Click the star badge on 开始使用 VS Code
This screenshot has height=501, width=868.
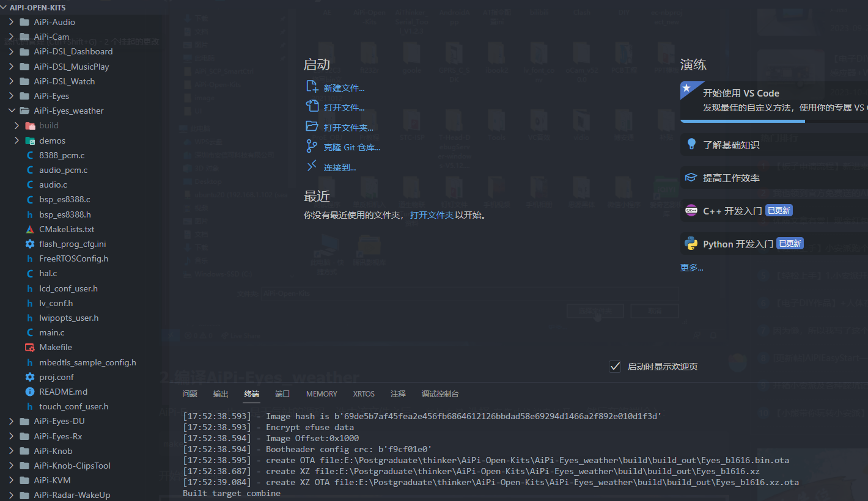coord(687,88)
